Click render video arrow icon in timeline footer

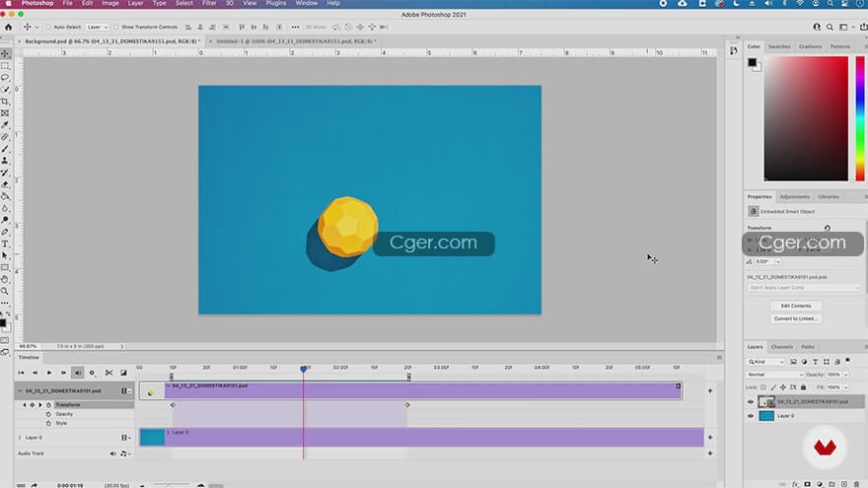(35, 485)
